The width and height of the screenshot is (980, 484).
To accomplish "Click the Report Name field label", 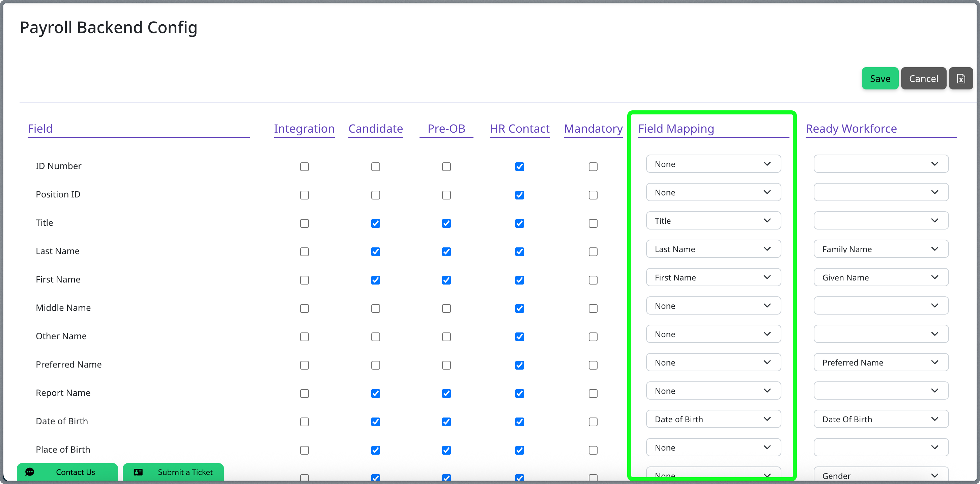I will click(x=63, y=393).
